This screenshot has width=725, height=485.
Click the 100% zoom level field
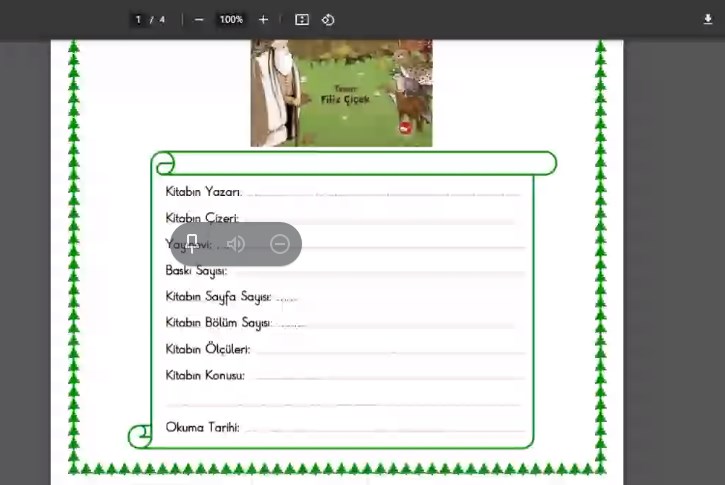click(x=231, y=20)
